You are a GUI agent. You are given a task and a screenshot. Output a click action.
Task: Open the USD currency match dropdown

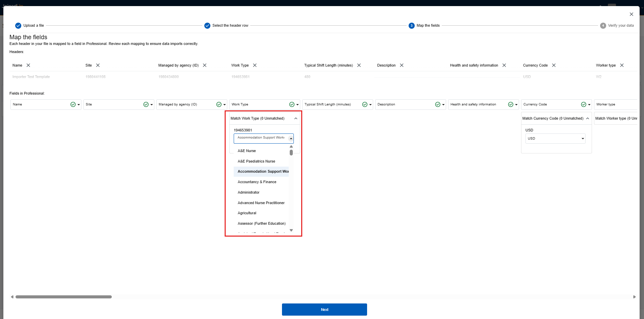click(555, 139)
